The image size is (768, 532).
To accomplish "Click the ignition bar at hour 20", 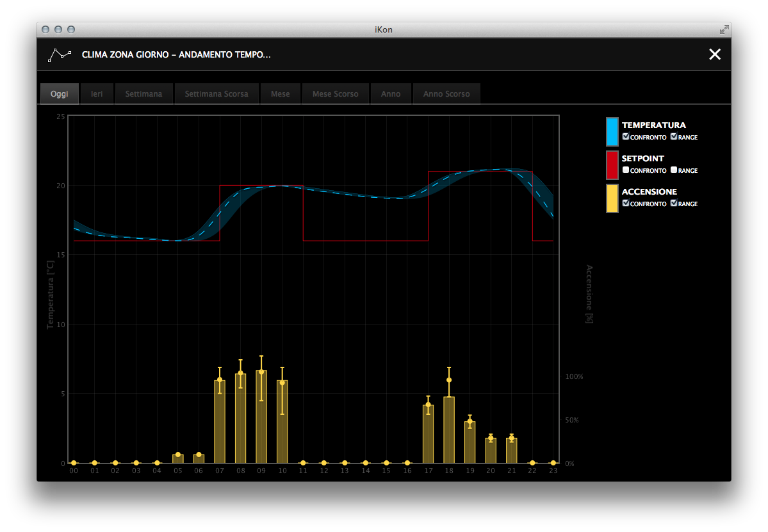I will 491,451.
